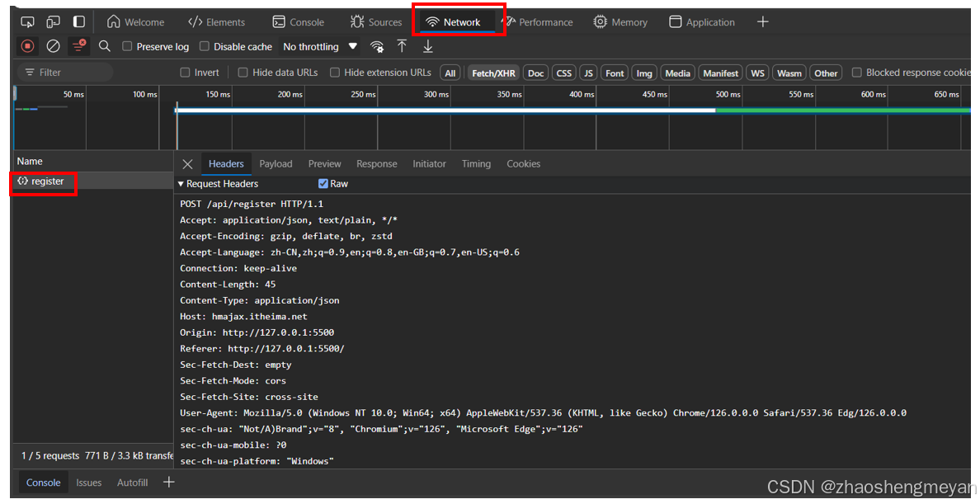Stop recording the network log
The height and width of the screenshot is (504, 980).
[27, 46]
